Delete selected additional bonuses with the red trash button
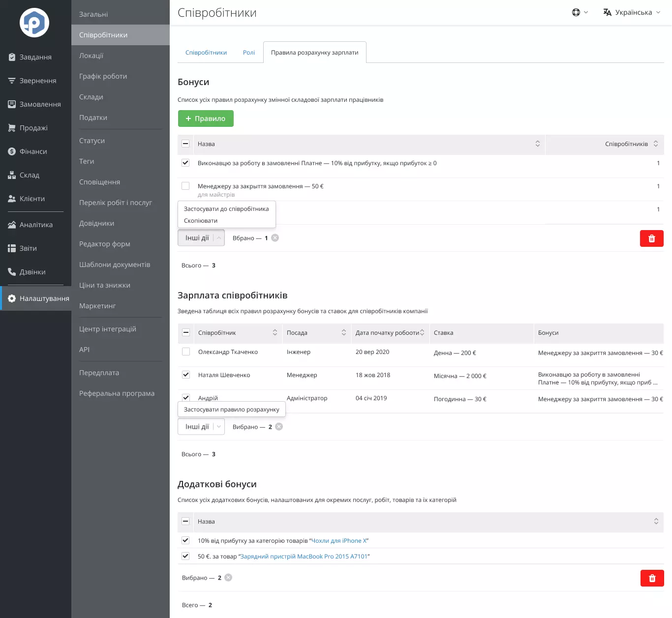This screenshot has width=672, height=618. pos(652,578)
